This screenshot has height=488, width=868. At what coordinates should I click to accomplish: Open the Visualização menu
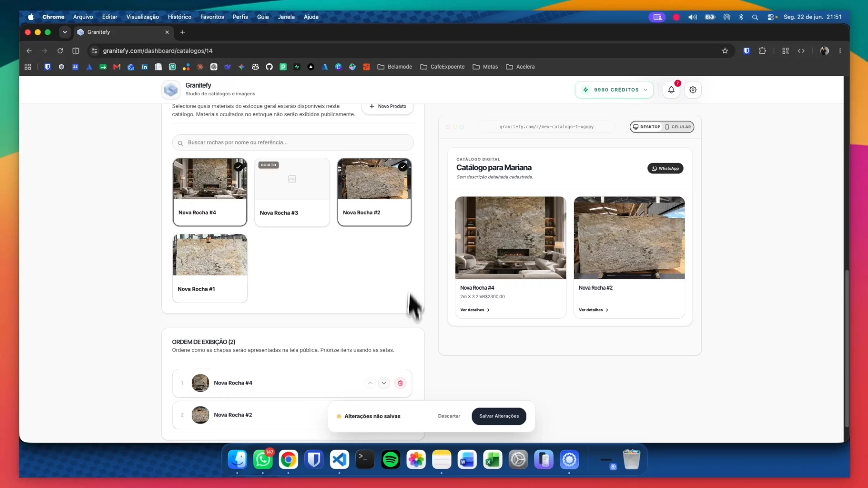[x=142, y=17]
